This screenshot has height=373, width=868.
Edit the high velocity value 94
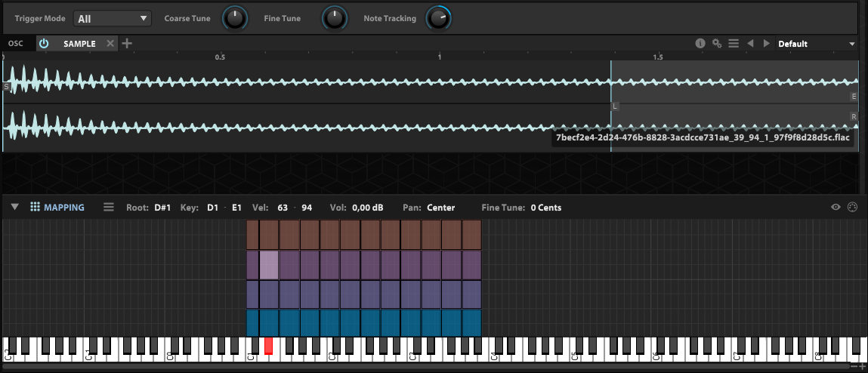307,208
